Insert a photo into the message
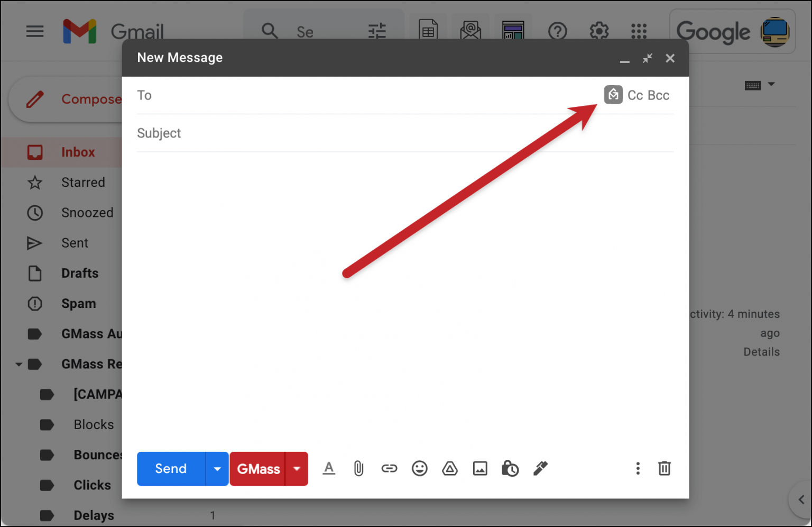This screenshot has height=527, width=812. 479,468
